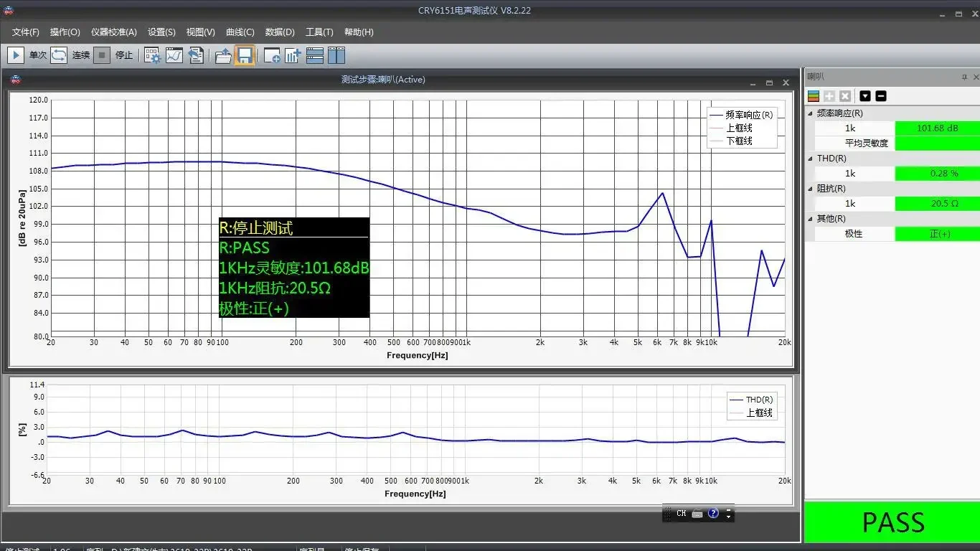Click the color-stripe icon in the 喇叭 panel
Screen dimensions: 980x551
pos(814,96)
